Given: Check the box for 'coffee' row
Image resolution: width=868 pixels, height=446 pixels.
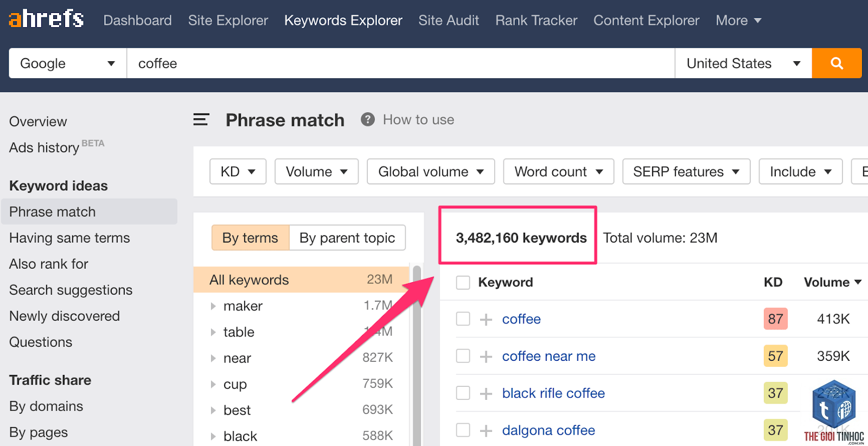Looking at the screenshot, I should [463, 318].
